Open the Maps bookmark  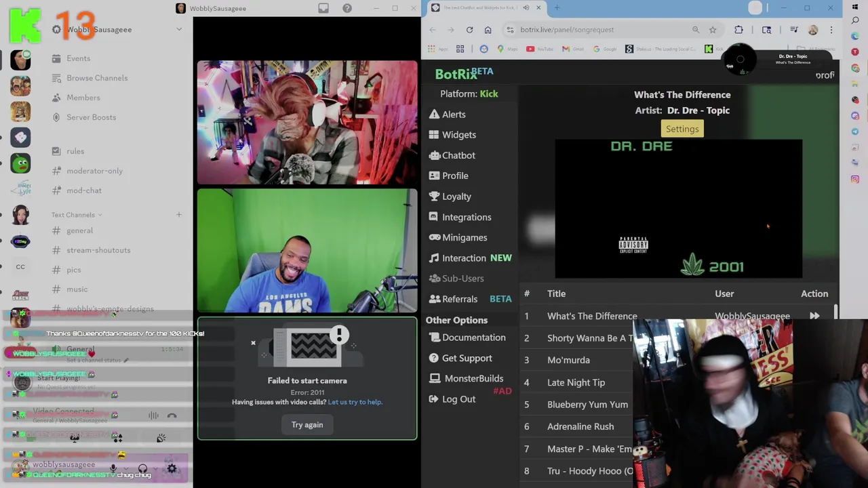[507, 49]
